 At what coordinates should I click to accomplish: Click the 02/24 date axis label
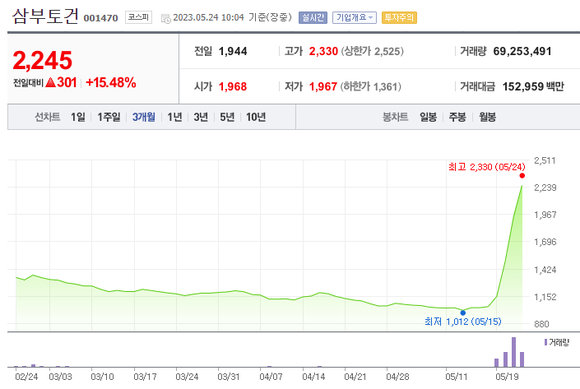click(x=26, y=377)
